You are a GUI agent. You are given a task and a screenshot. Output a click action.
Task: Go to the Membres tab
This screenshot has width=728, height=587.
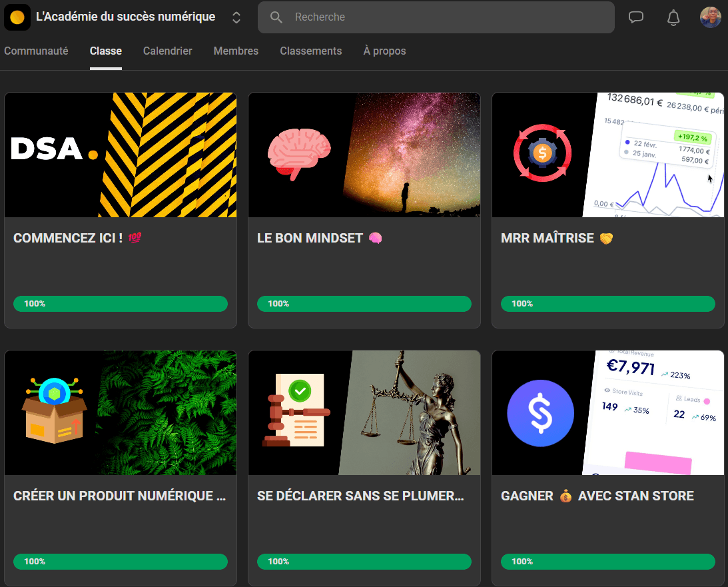click(236, 51)
